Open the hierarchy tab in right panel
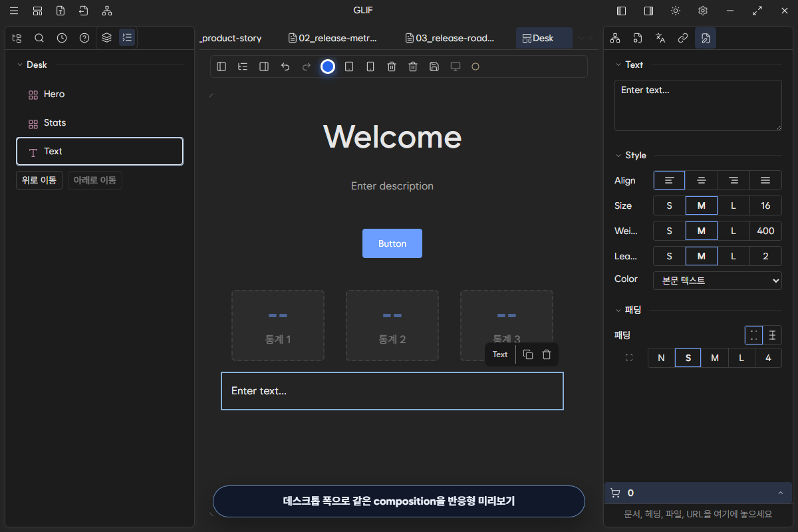 coord(615,38)
